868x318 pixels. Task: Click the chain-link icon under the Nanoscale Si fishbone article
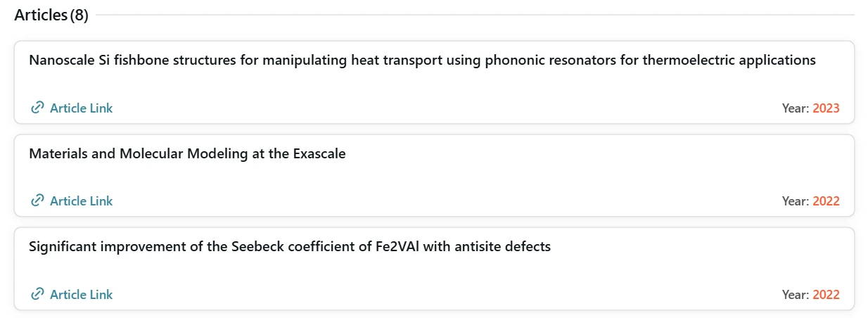click(37, 108)
